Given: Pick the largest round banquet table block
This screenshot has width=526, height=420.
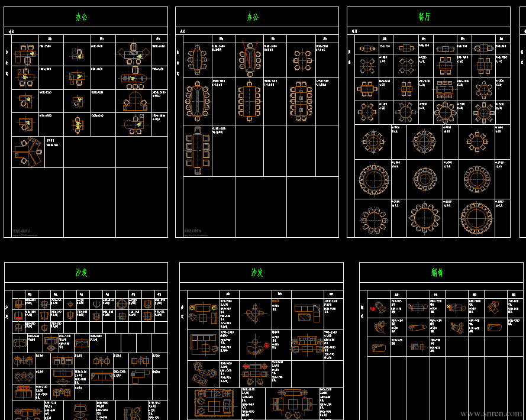Looking at the screenshot, I should (476, 218).
